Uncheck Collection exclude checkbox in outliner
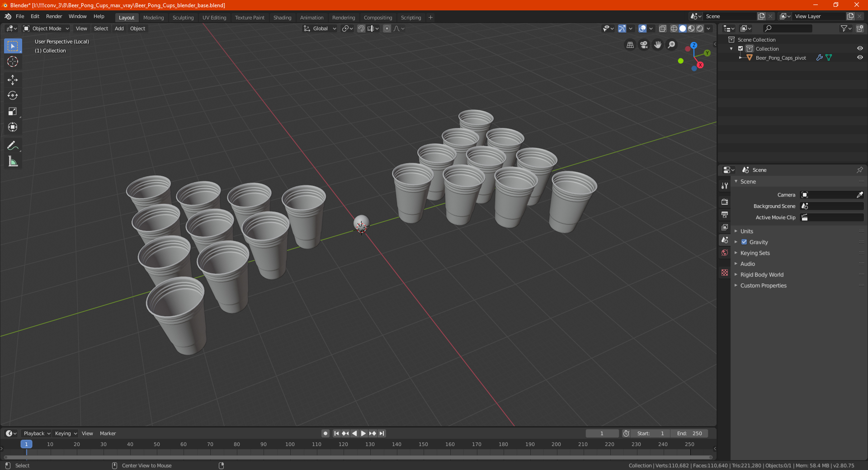 741,49
